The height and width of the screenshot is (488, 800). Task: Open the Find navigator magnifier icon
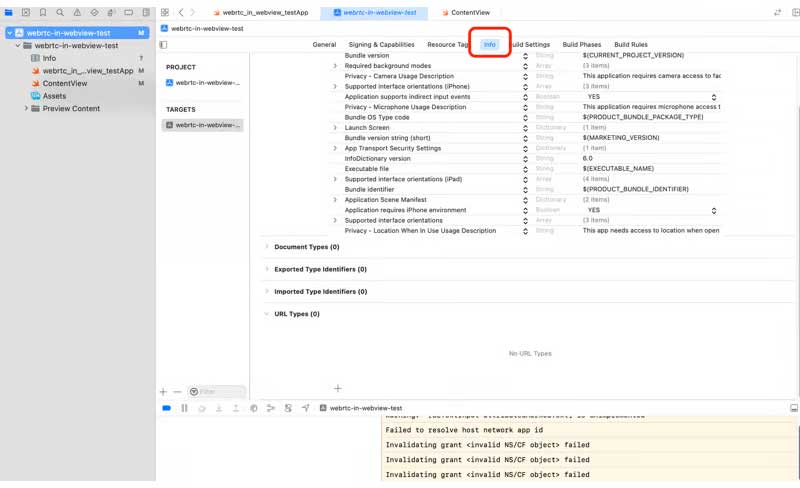60,12
